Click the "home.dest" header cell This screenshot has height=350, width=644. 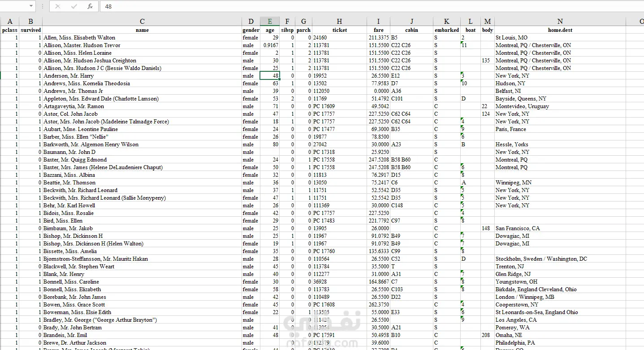pyautogui.click(x=560, y=30)
